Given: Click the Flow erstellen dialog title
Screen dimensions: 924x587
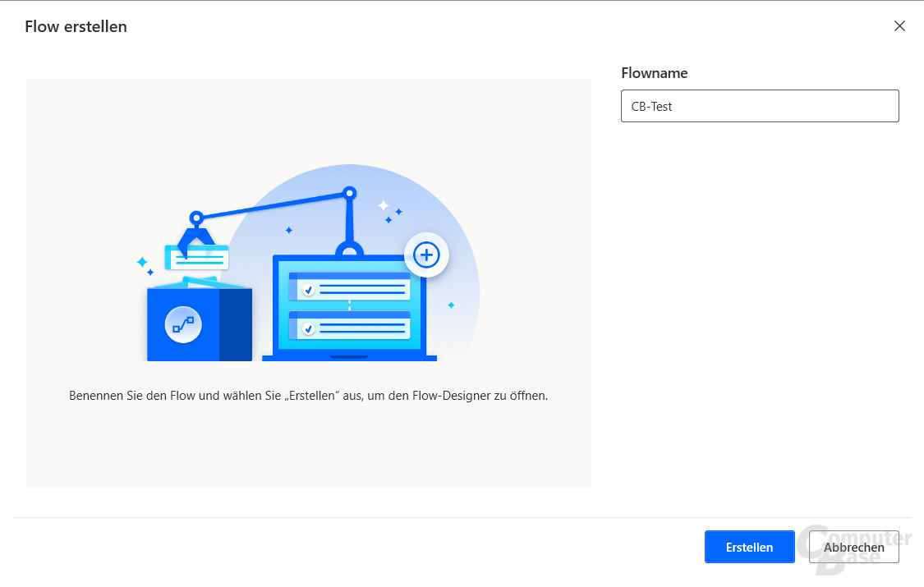Looking at the screenshot, I should [x=76, y=26].
